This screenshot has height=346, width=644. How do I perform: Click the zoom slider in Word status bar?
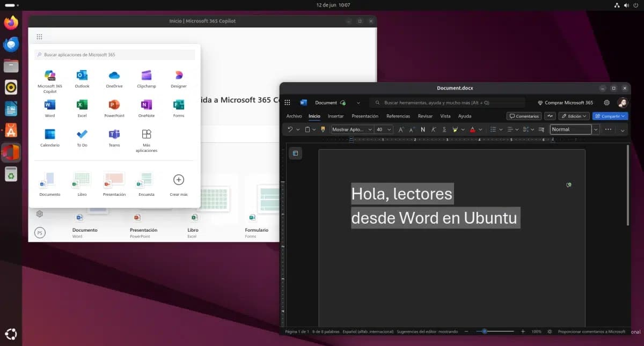pyautogui.click(x=494, y=332)
